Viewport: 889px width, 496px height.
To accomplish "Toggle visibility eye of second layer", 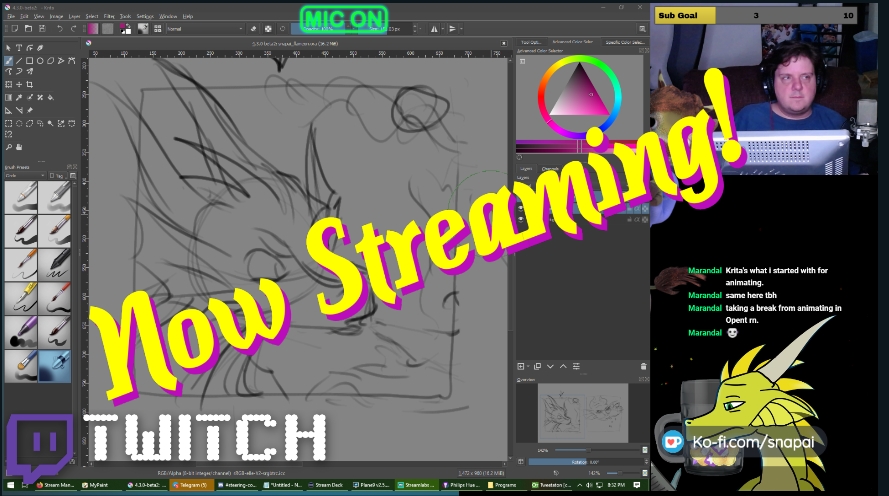I will coord(521,219).
